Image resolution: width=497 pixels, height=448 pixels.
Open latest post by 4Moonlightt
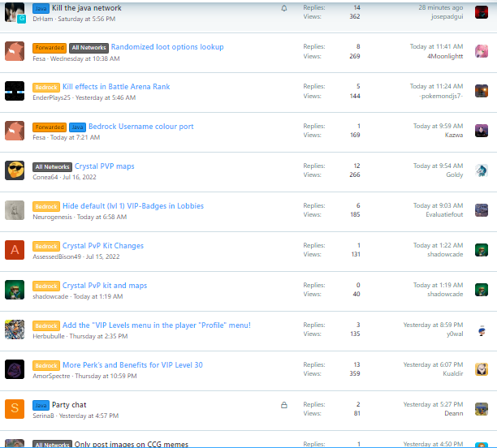[x=436, y=46]
